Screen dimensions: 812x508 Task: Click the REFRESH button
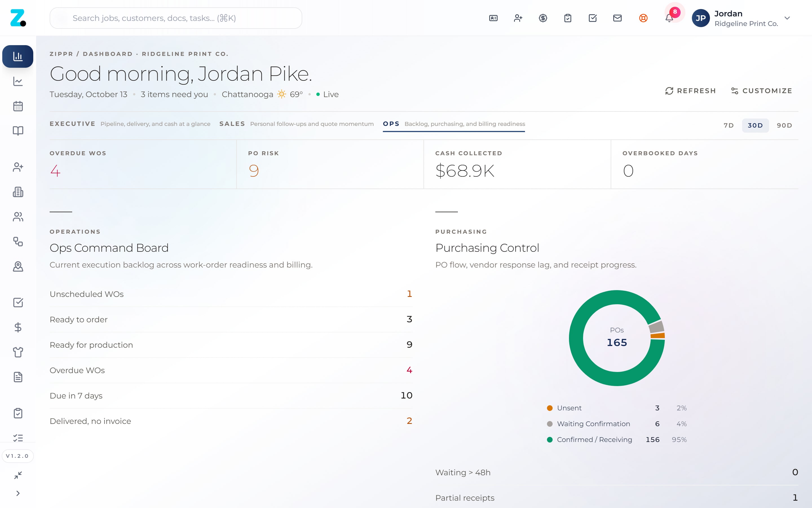(x=690, y=91)
